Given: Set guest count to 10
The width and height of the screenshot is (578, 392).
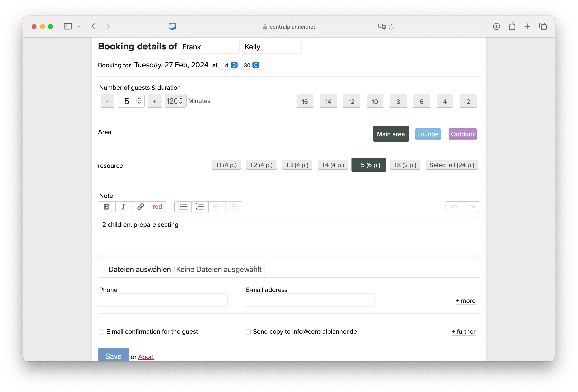Looking at the screenshot, I should [375, 101].
